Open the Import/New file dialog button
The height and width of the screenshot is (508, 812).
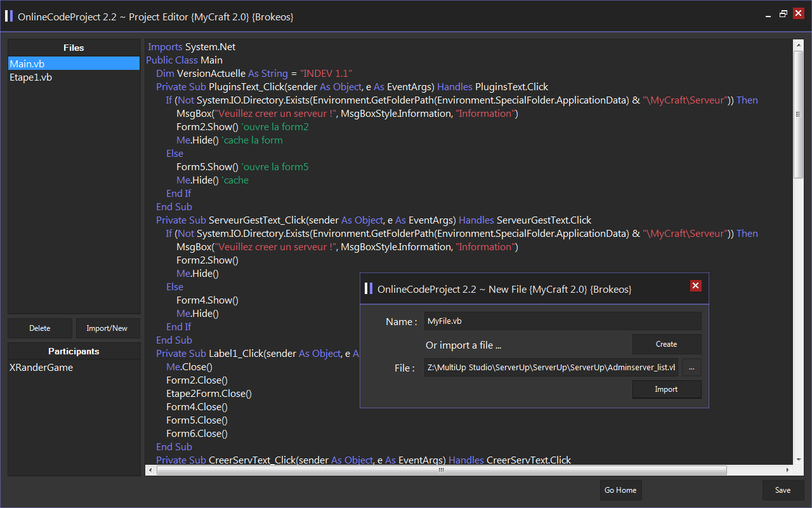pos(107,328)
